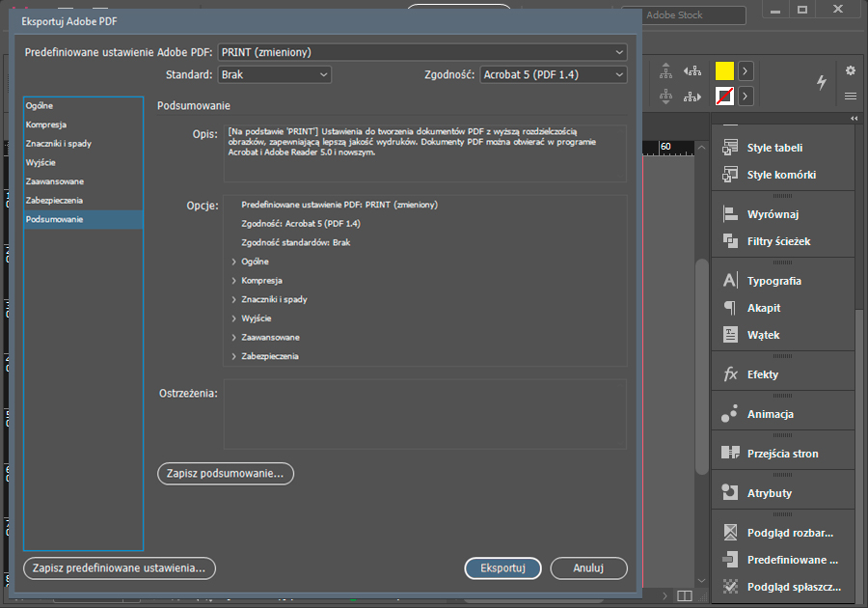868x608 pixels.
Task: Click the split layout view icon
Action: click(x=685, y=595)
